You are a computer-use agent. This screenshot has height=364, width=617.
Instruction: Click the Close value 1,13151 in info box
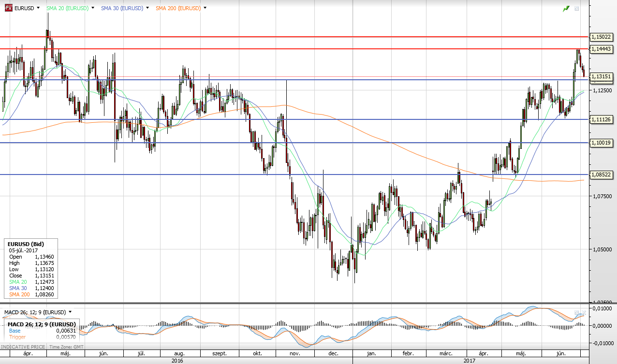[44, 276]
